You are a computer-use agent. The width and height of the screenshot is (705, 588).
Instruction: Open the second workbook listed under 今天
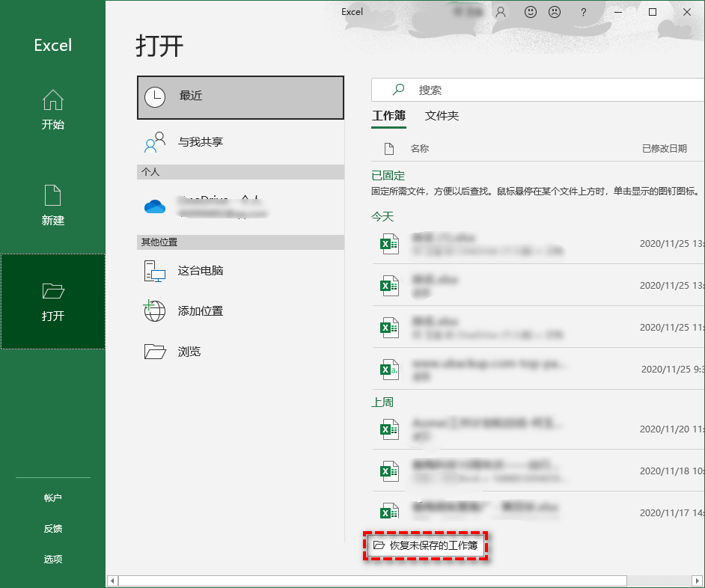(538, 286)
